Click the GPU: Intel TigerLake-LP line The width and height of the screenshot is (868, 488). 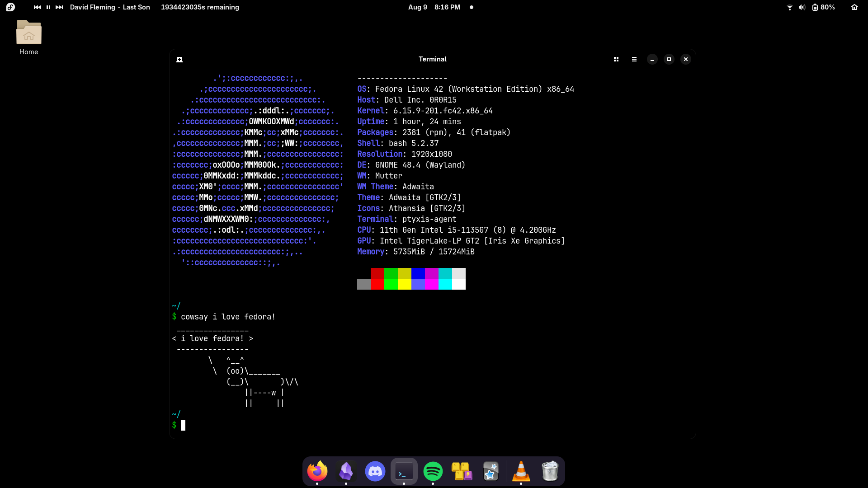461,241
